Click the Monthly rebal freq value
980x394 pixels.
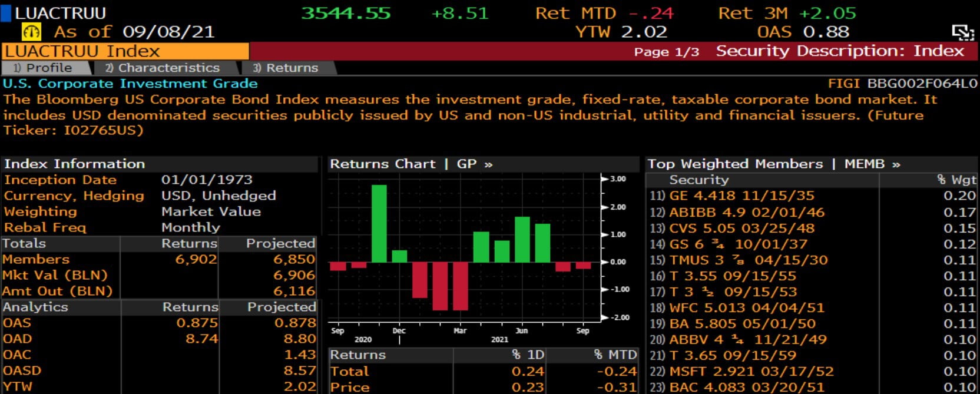(x=191, y=227)
